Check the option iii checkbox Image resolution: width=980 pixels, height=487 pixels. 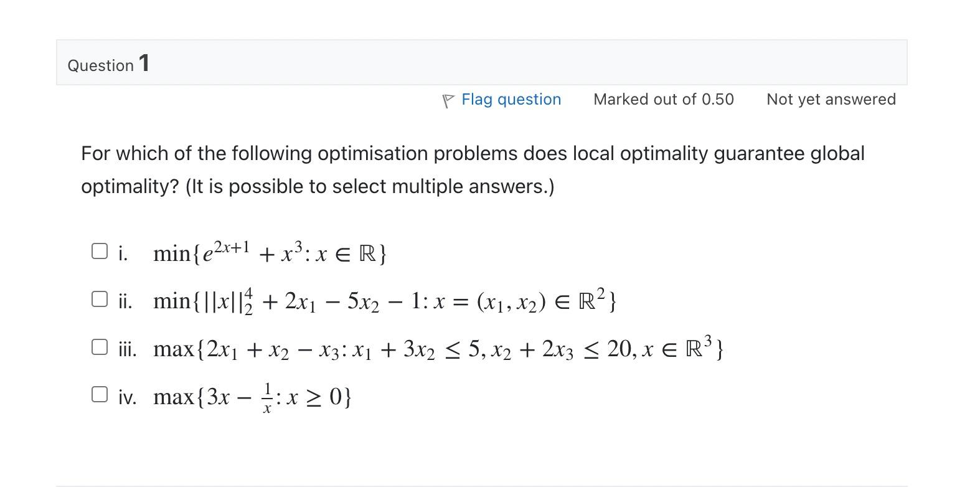pos(100,346)
